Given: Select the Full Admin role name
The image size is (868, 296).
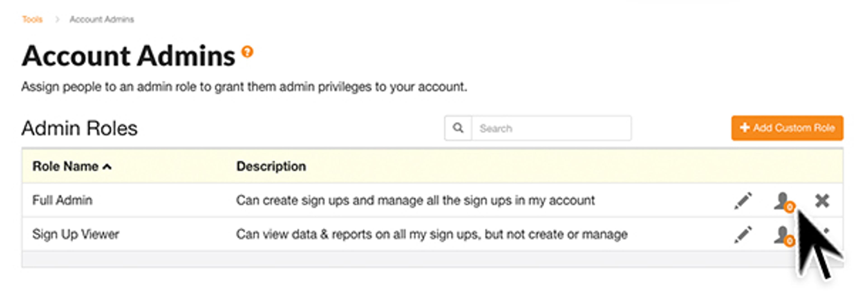Looking at the screenshot, I should coord(62,200).
